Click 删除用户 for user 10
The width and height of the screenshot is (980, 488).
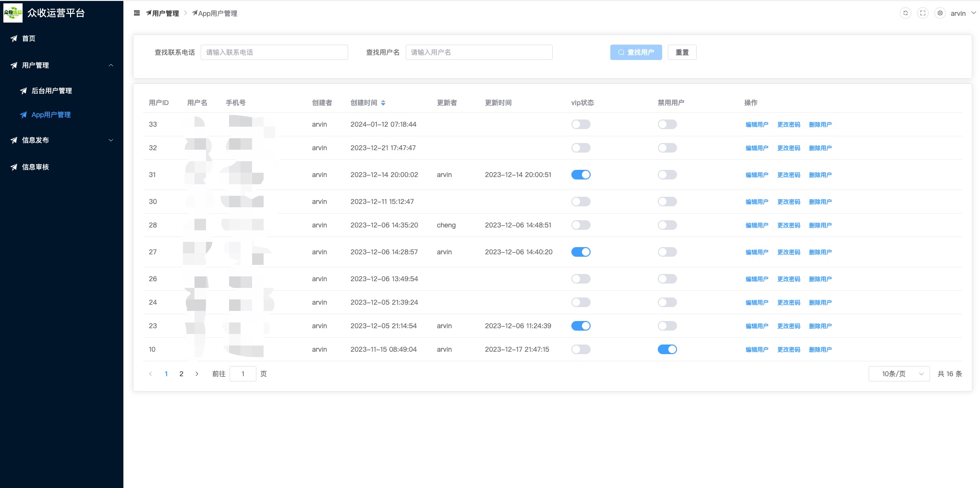click(820, 349)
